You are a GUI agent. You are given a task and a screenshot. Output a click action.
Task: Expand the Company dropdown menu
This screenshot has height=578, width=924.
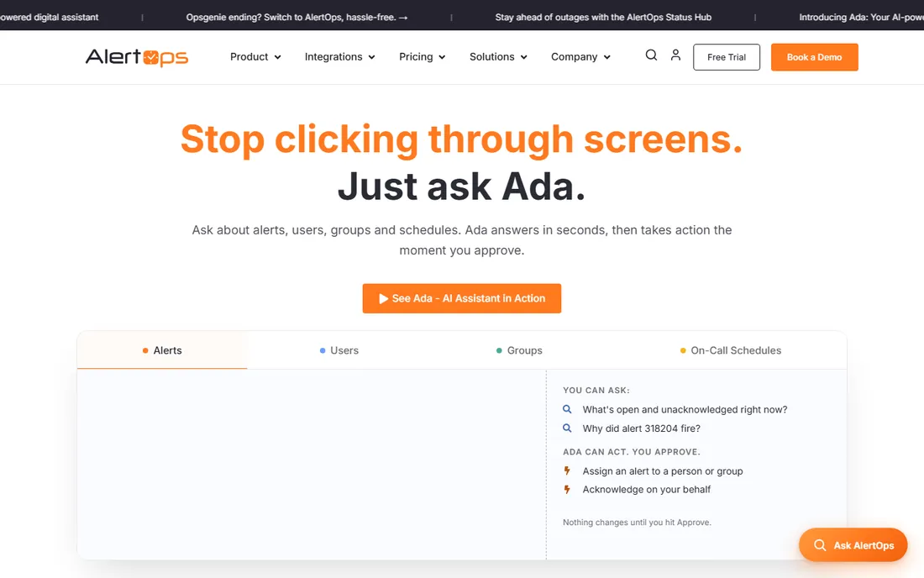pyautogui.click(x=580, y=57)
